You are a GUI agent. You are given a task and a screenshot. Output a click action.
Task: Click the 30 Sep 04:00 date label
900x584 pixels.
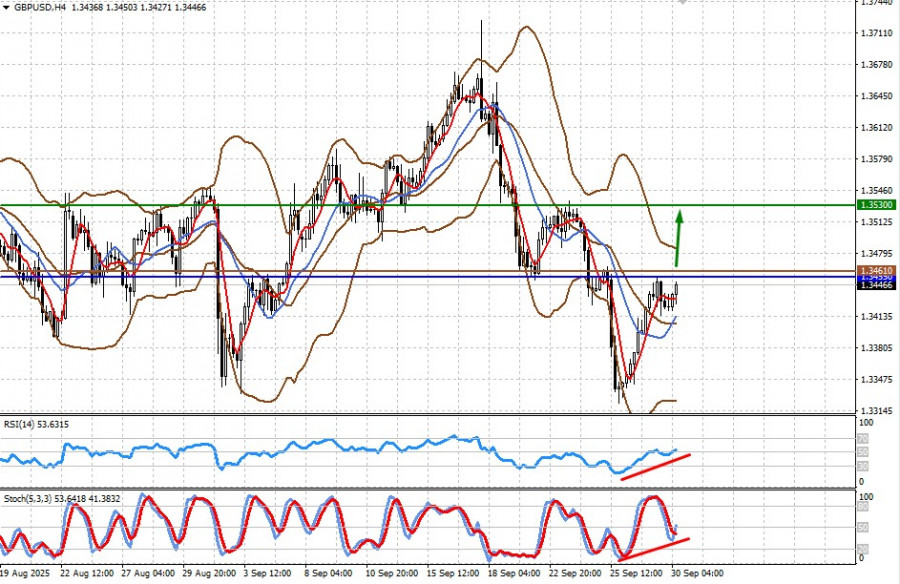[696, 575]
